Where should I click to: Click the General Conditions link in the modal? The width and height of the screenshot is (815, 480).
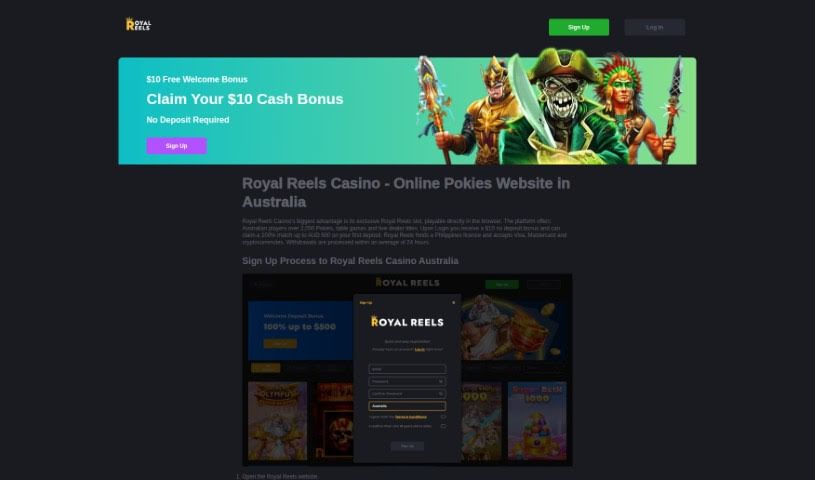coord(411,417)
